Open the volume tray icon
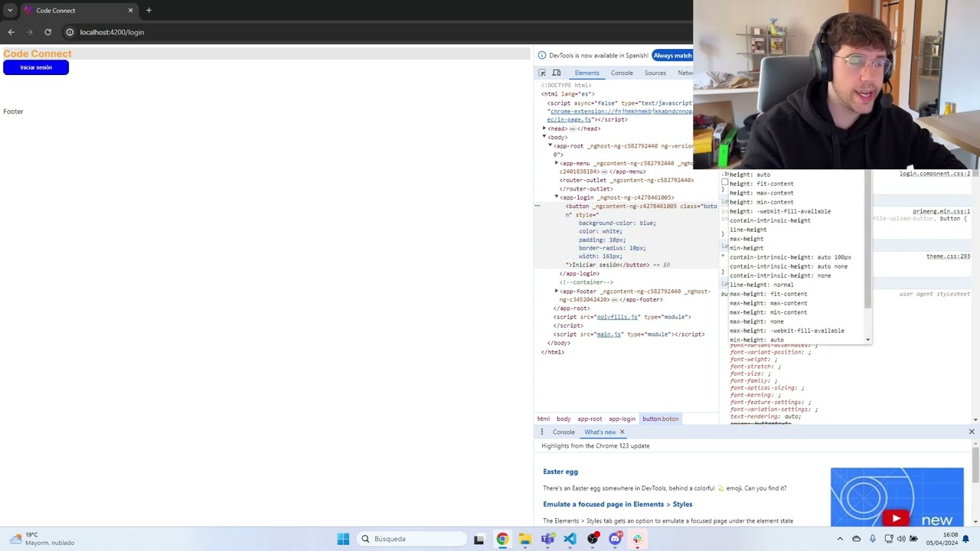 [901, 539]
